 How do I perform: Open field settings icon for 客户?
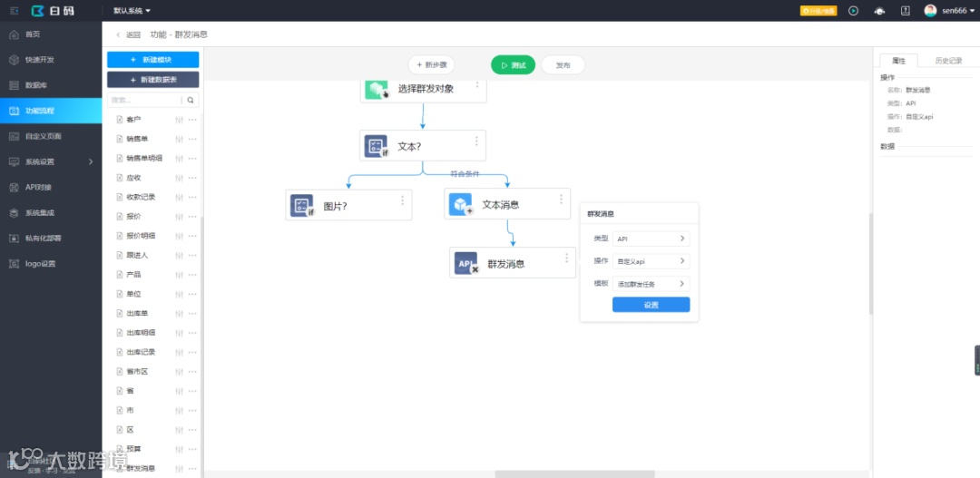[180, 120]
